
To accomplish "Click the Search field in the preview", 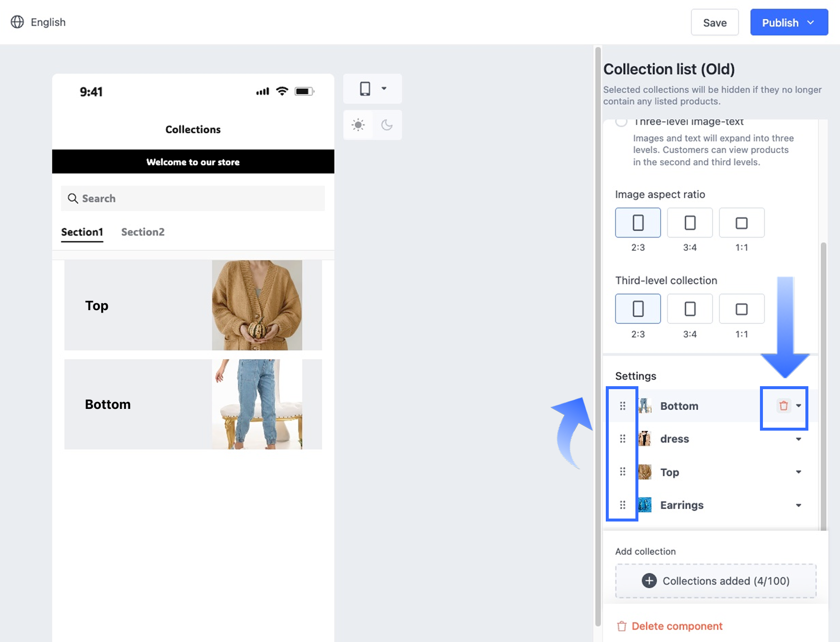I will point(193,199).
